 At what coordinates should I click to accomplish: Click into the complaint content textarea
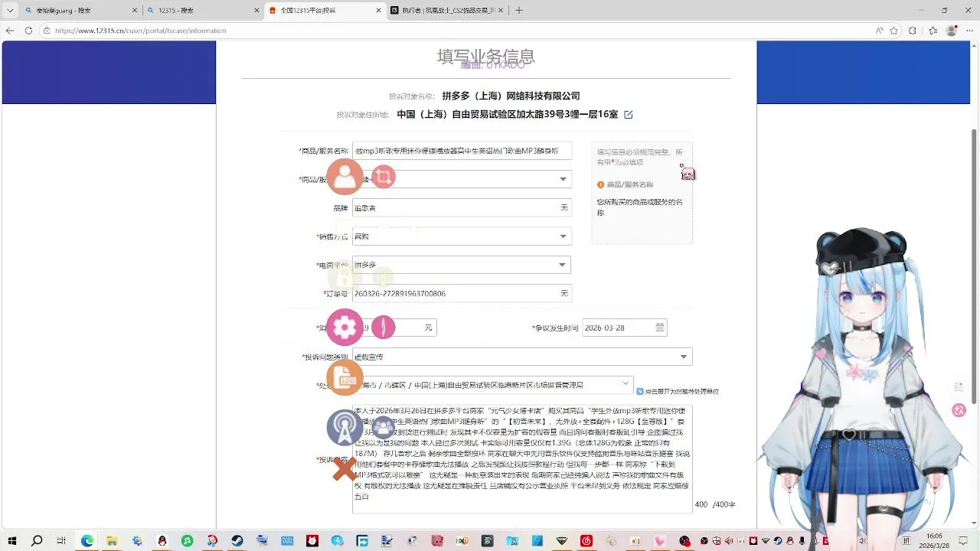coord(522,458)
